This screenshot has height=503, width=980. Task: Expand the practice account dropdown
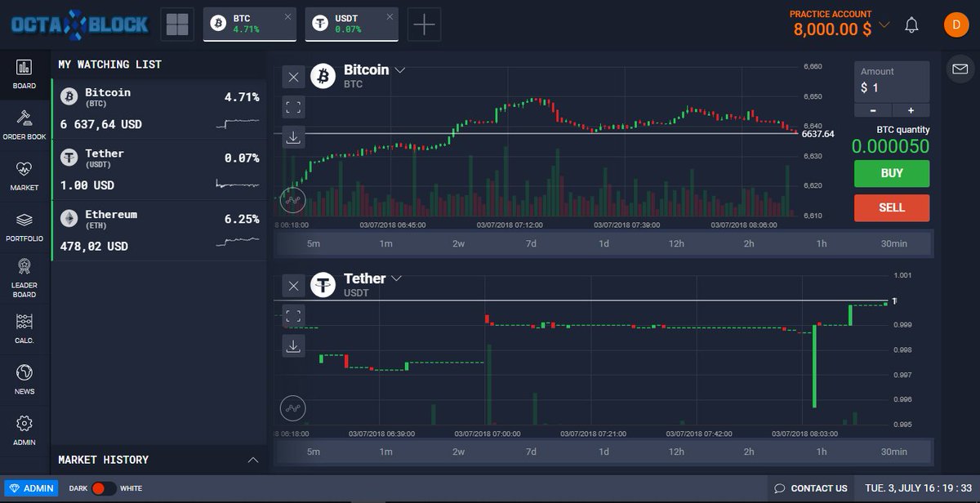(x=884, y=24)
